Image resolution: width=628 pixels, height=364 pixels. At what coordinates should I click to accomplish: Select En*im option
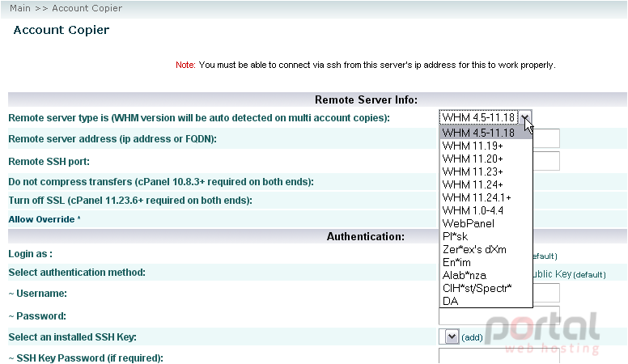tap(486, 262)
